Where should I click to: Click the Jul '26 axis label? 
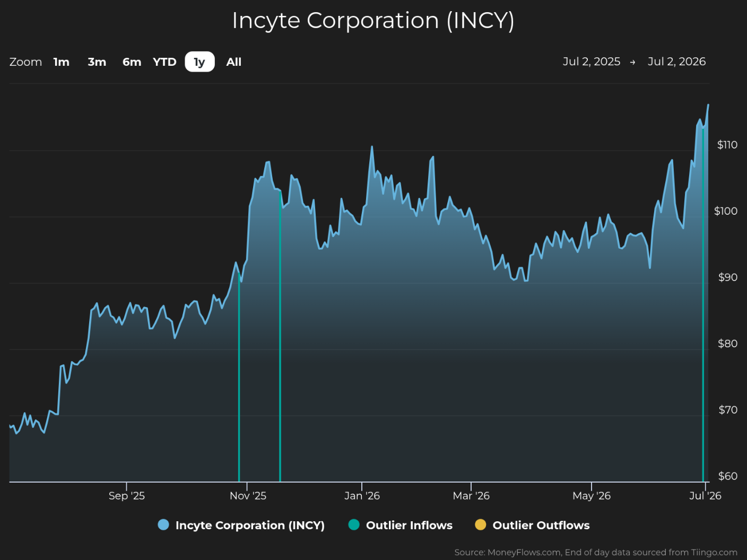(705, 496)
